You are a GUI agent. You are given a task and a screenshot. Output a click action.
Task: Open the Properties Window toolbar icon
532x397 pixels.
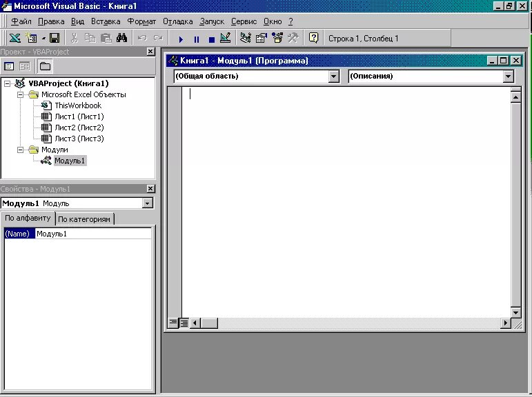262,38
